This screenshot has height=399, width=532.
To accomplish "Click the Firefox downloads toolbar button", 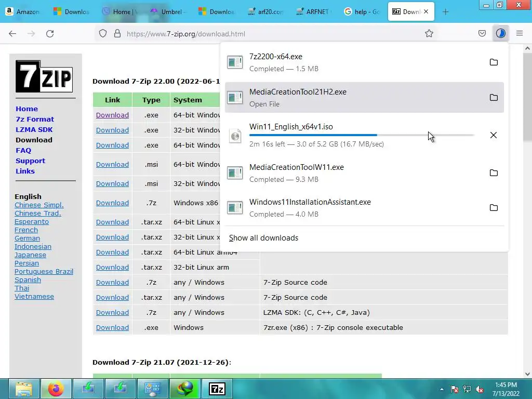I will click(501, 33).
